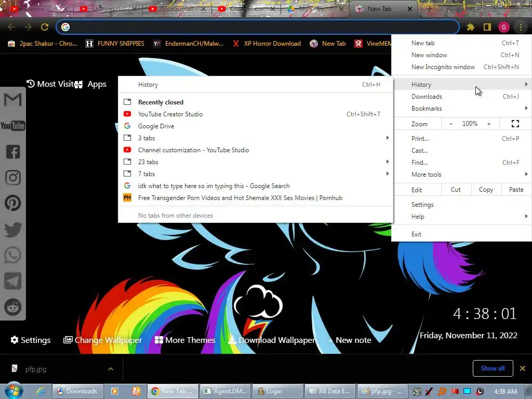This screenshot has width=532, height=399.
Task: Go forward using the forward arrow
Action: point(28,27)
